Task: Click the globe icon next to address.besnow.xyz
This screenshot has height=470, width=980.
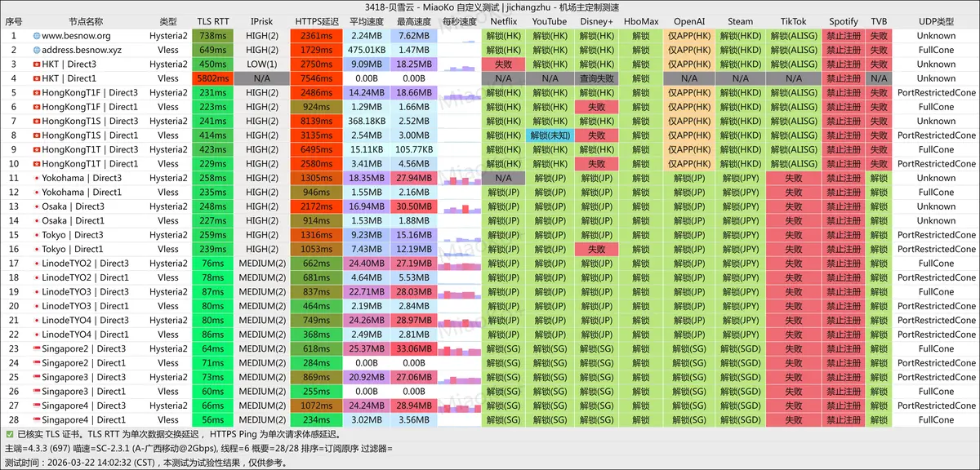Action: click(x=37, y=50)
